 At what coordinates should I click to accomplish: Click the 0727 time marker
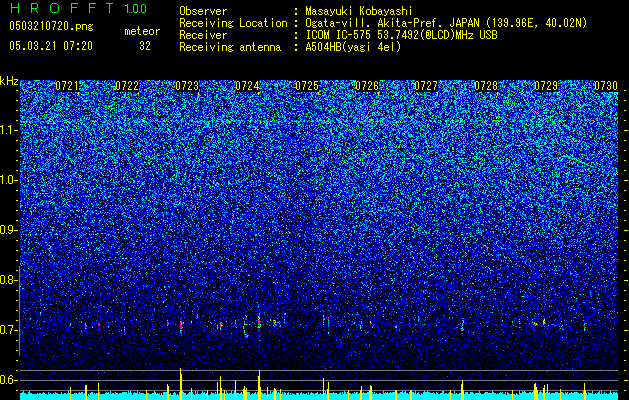[x=426, y=86]
